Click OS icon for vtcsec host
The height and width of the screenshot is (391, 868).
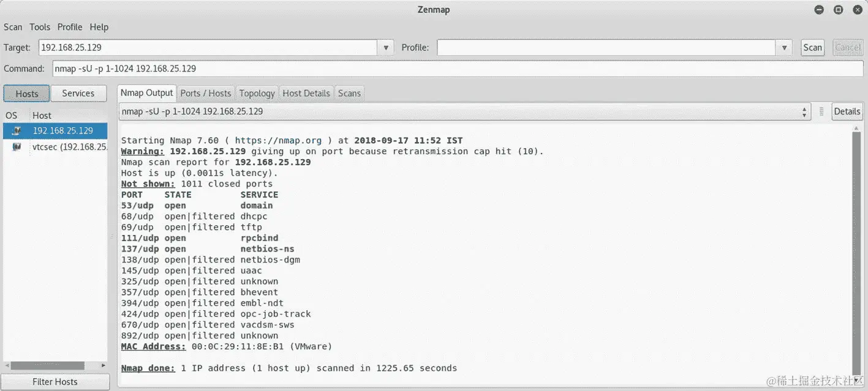17,147
